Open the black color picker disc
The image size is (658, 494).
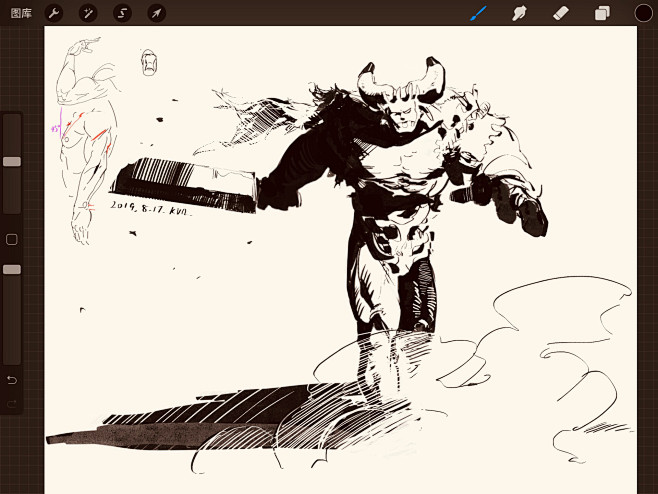643,13
